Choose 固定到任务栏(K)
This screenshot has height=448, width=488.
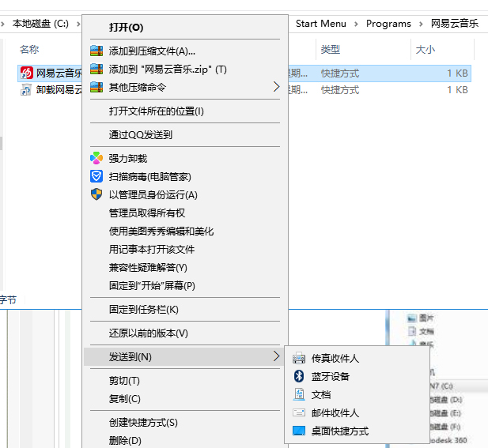pos(185,310)
